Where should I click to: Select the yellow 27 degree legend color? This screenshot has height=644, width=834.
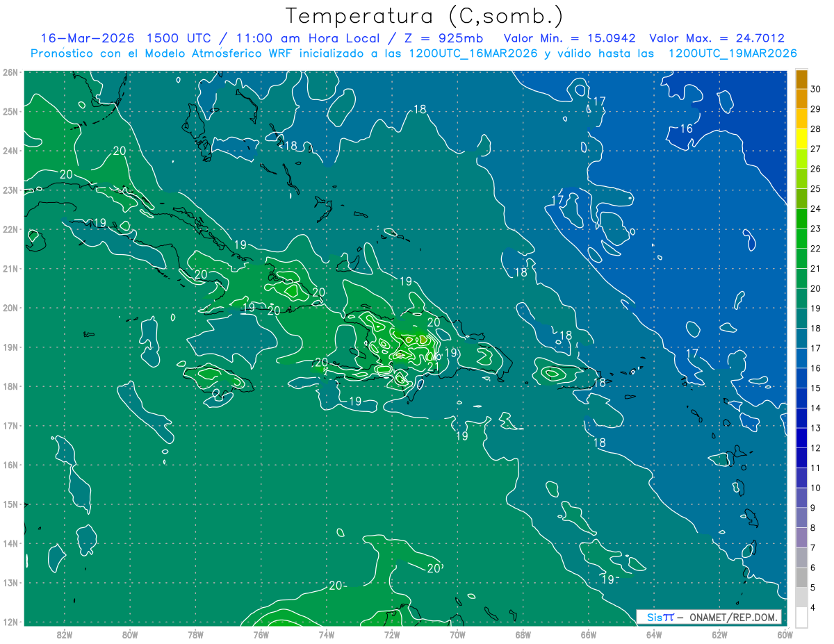click(x=801, y=139)
